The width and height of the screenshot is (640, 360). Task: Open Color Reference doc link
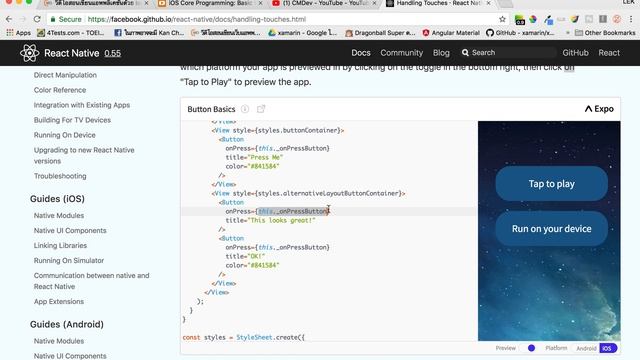point(60,90)
